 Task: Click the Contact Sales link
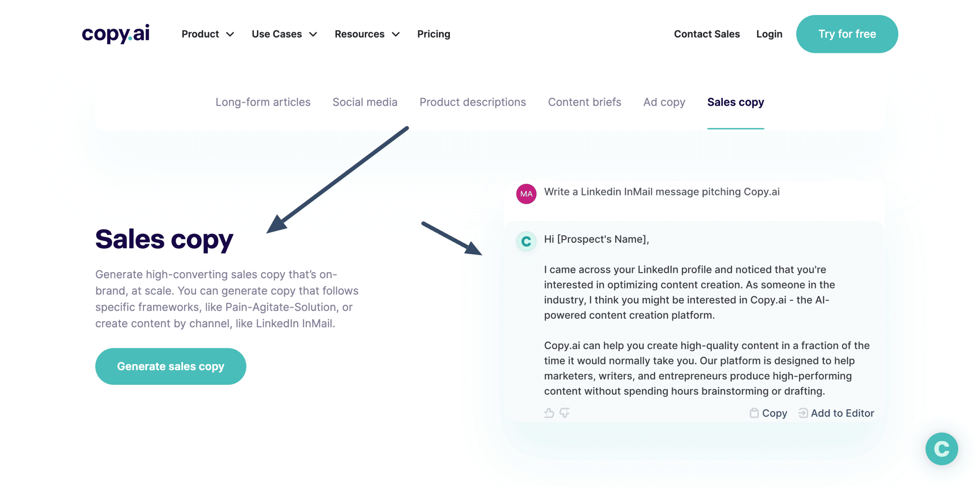[707, 34]
